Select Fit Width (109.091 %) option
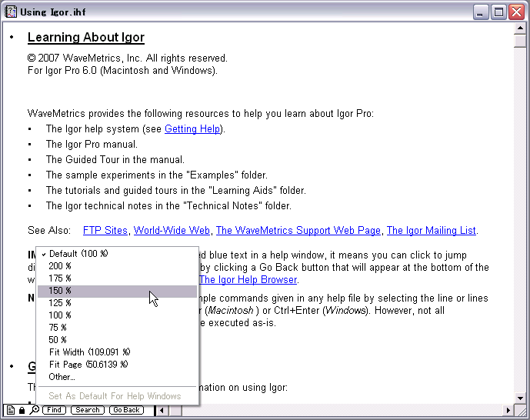The height and width of the screenshot is (420, 530). pos(117,352)
